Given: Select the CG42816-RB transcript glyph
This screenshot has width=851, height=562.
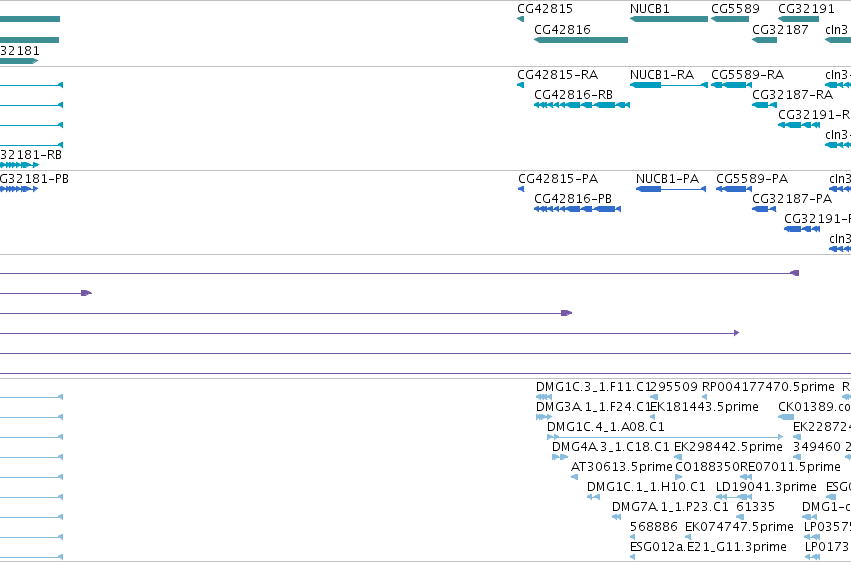Looking at the screenshot, I should tap(582, 105).
